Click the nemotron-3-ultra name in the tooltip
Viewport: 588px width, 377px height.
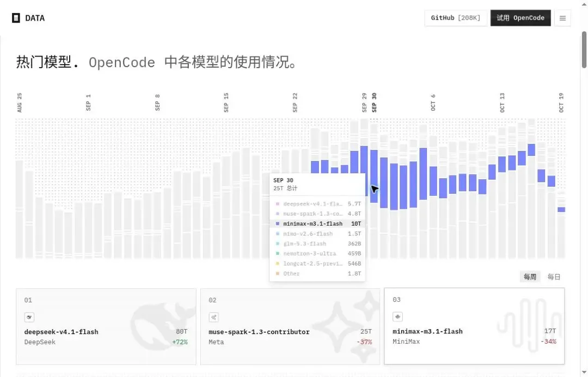(310, 253)
